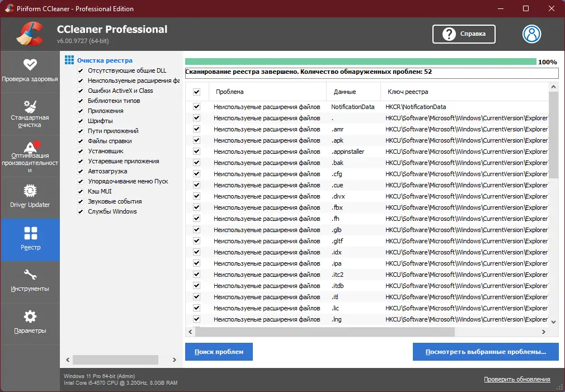565x392 pixels.
Task: Click the Поиск проблем button
Action: [x=219, y=352]
